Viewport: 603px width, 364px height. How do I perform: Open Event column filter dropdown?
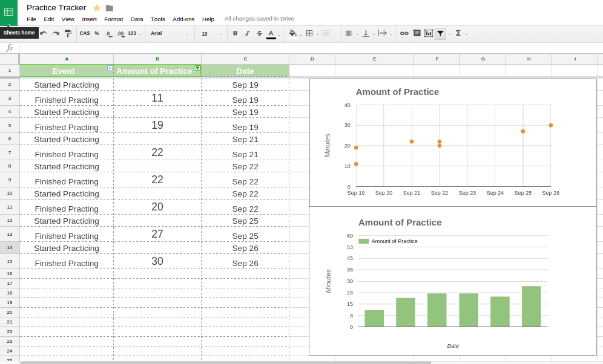pos(110,68)
